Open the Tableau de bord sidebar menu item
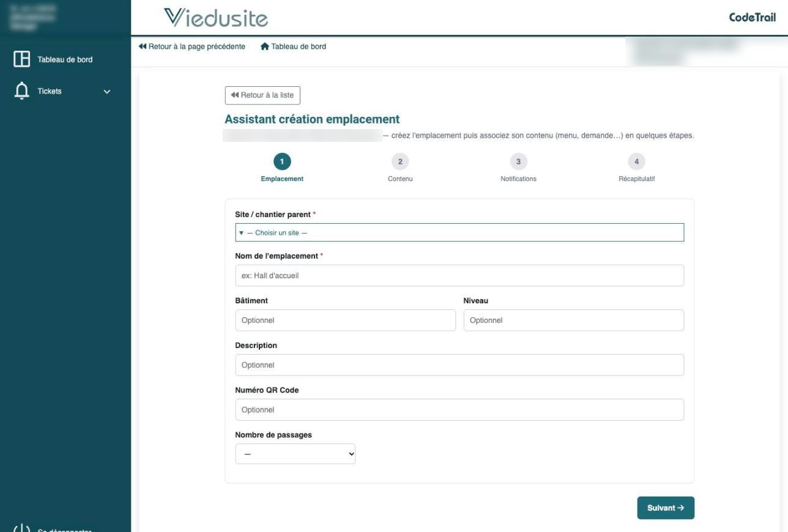 (65, 59)
